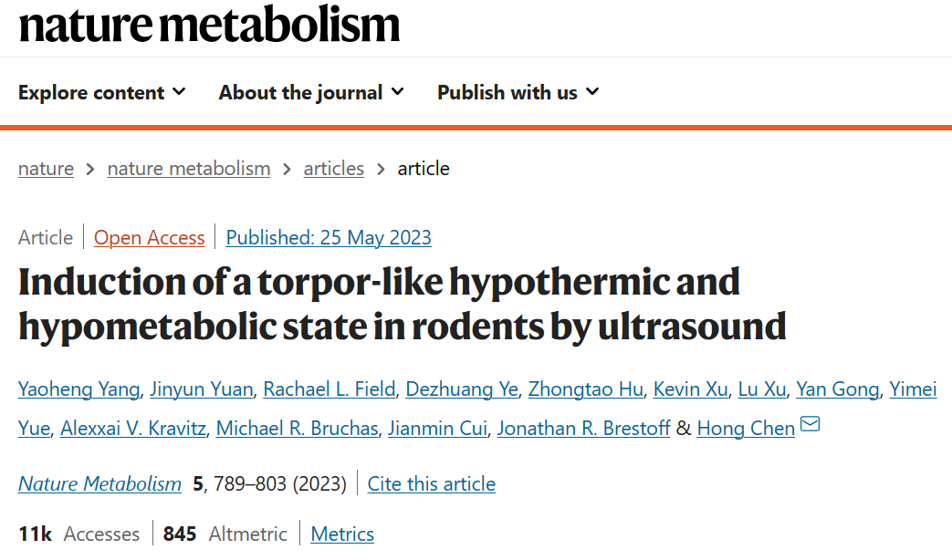
Task: Open corresponding author Hong Chen link
Action: click(x=745, y=429)
